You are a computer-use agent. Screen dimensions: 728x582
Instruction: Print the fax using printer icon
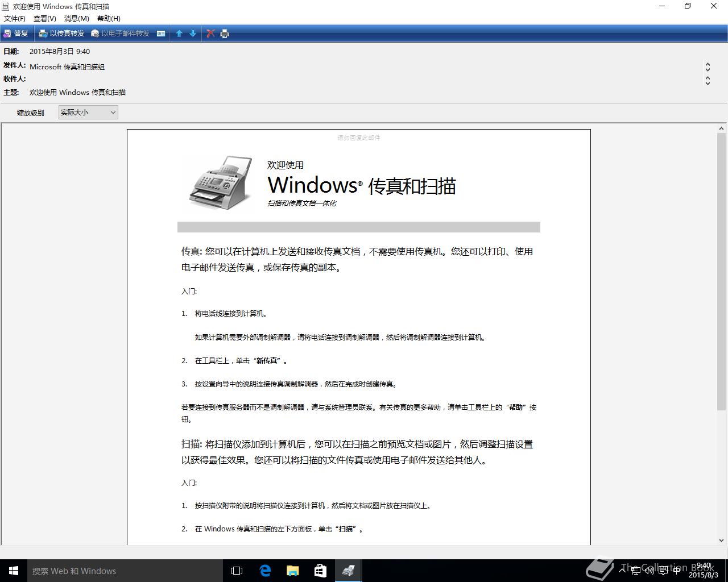coord(225,34)
